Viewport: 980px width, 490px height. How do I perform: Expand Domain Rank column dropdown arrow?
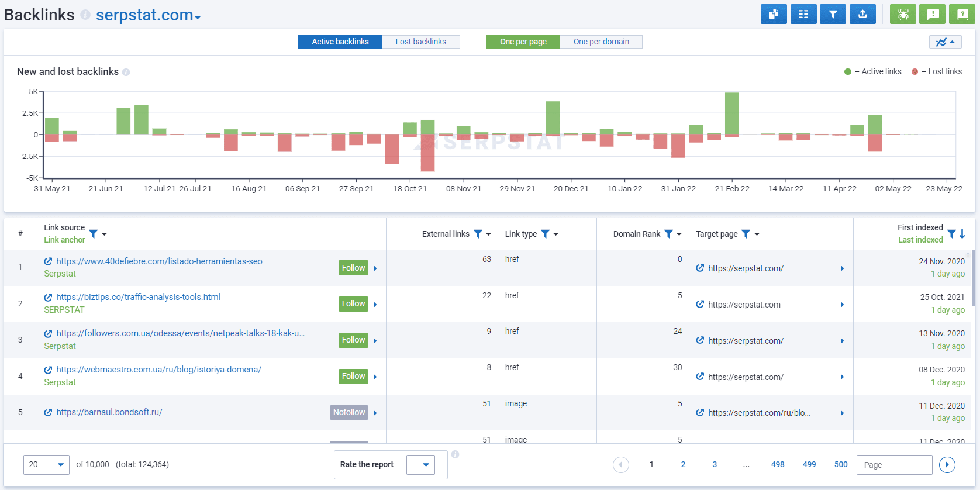679,234
